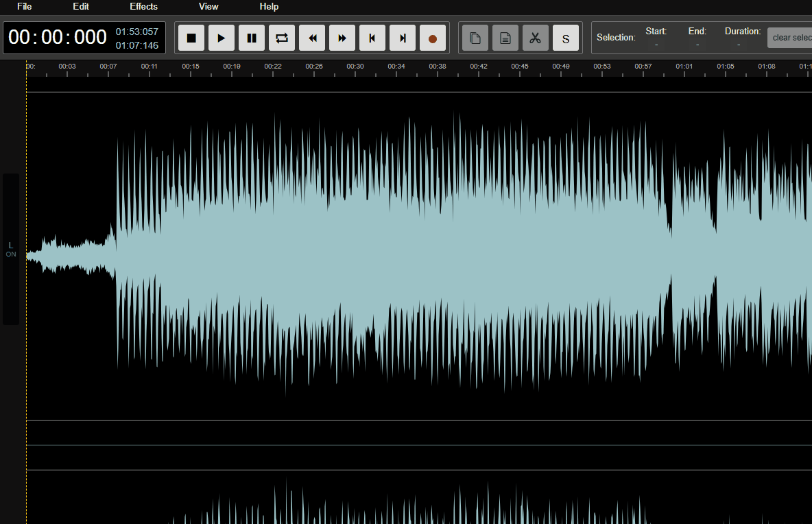Open the File menu
Viewport: 812px width, 524px height.
(25, 7)
